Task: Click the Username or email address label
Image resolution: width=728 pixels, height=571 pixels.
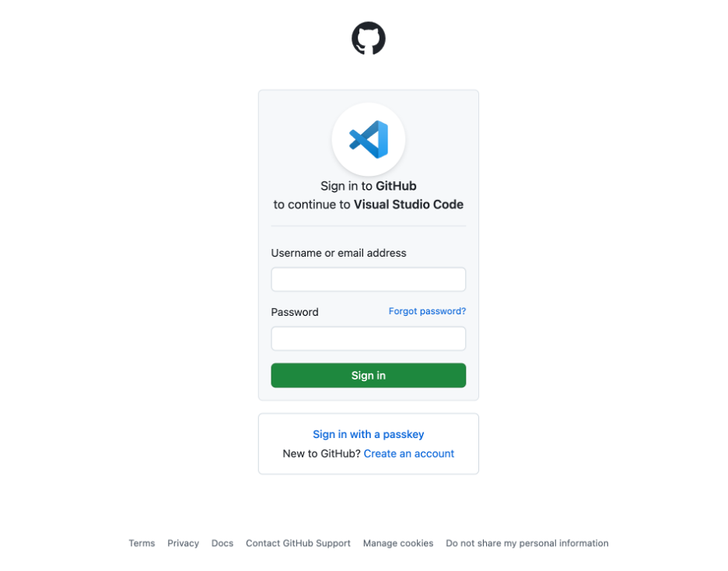Action: (338, 253)
